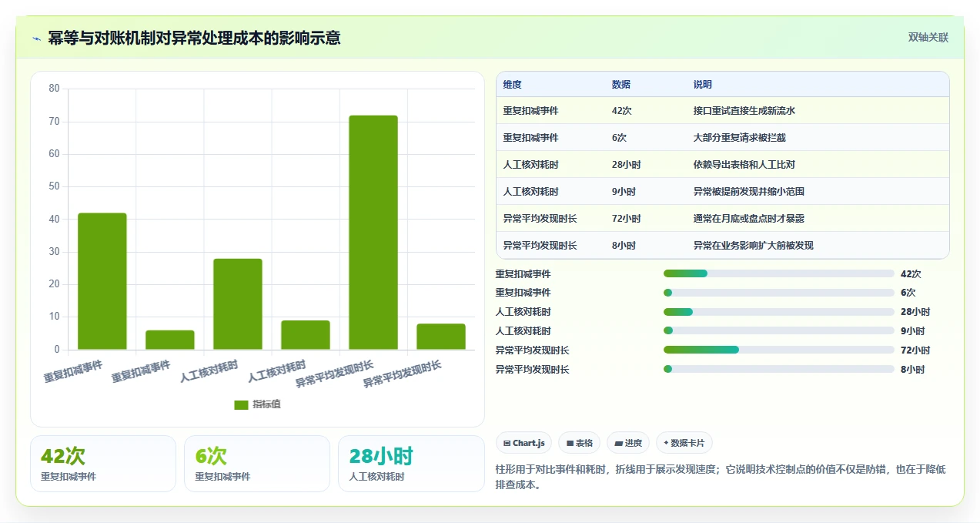Screen dimensions: 980x523
Task: Click 8小时 in the table's 数据 column
Action: [x=624, y=246]
